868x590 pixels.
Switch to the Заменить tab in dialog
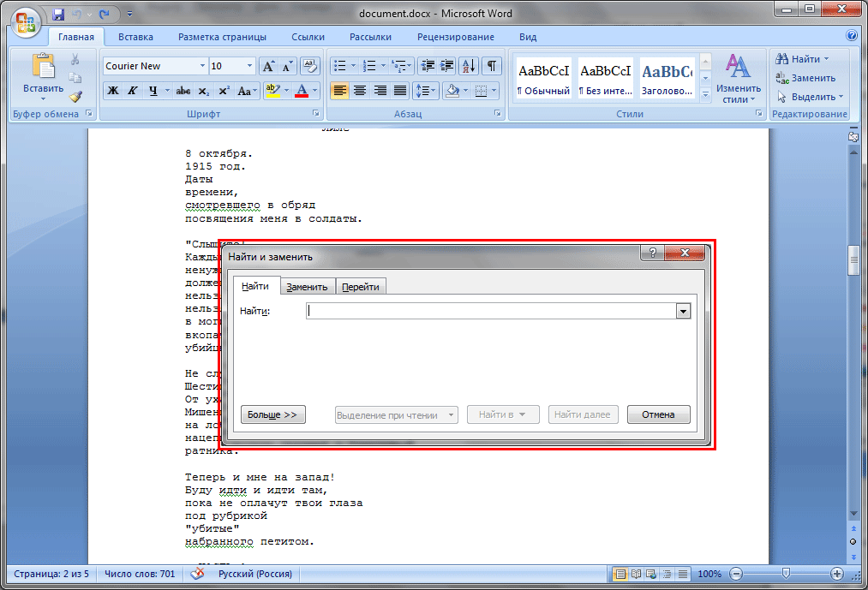(x=307, y=287)
